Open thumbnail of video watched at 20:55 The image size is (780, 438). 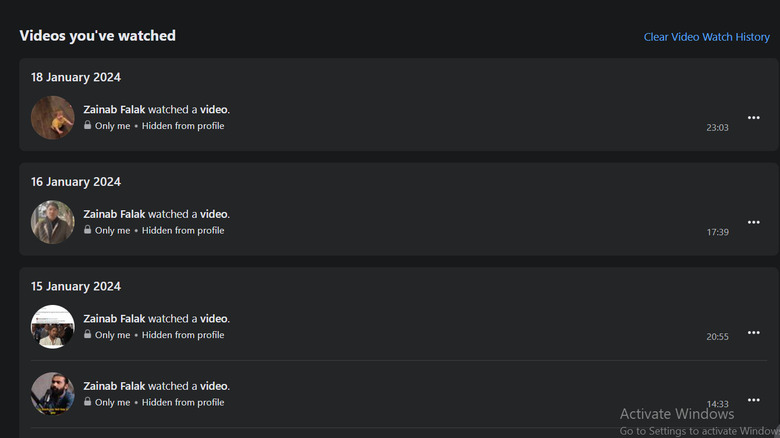pyautogui.click(x=53, y=327)
